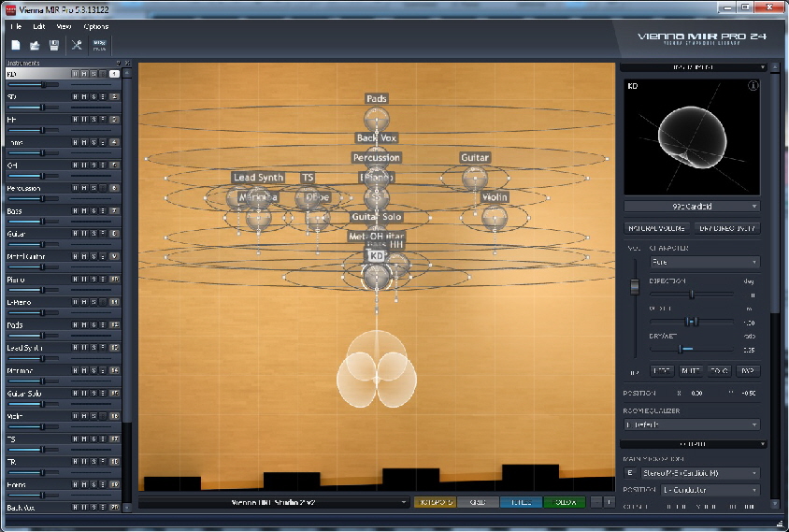789x532 pixels.
Task: Solo the HH instrument in the list
Action: [x=93, y=120]
